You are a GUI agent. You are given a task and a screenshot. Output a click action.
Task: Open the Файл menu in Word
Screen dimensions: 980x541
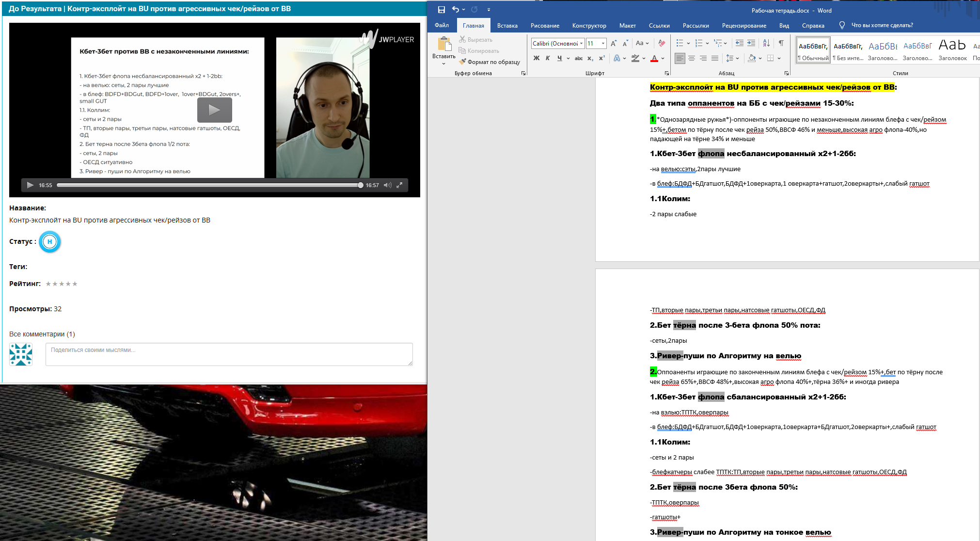pos(442,25)
